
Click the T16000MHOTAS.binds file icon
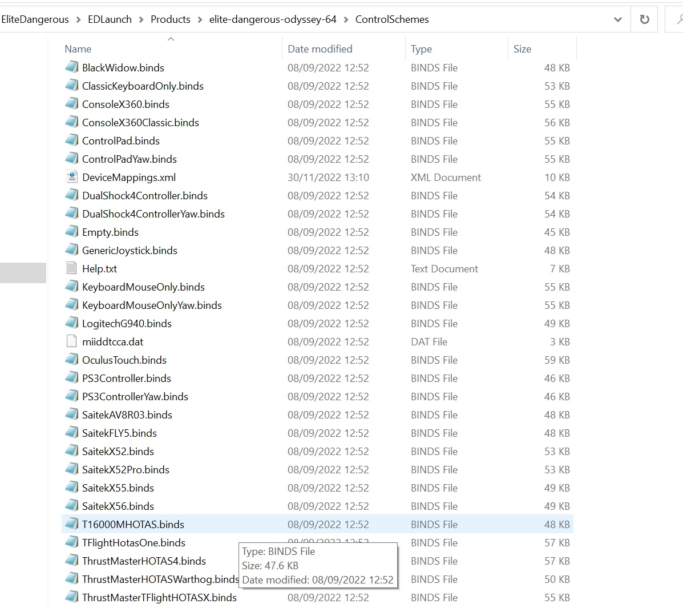tap(72, 524)
